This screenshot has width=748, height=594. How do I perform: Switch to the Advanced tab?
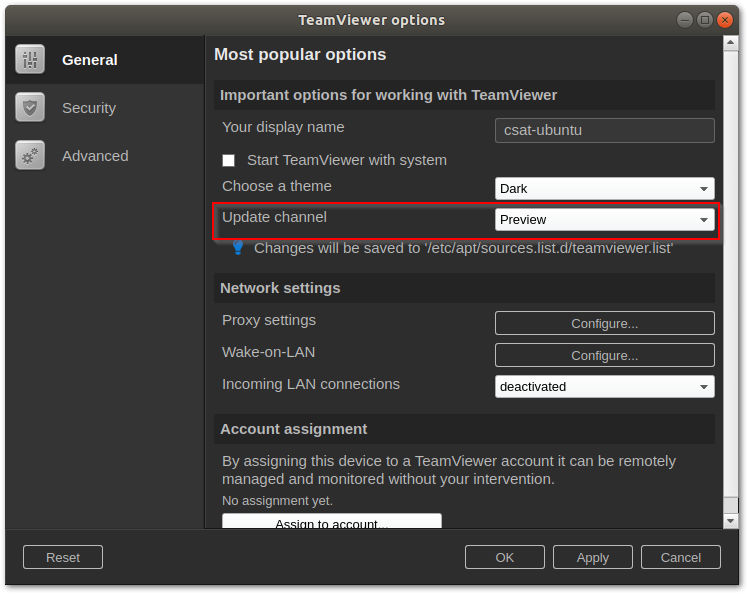point(105,156)
